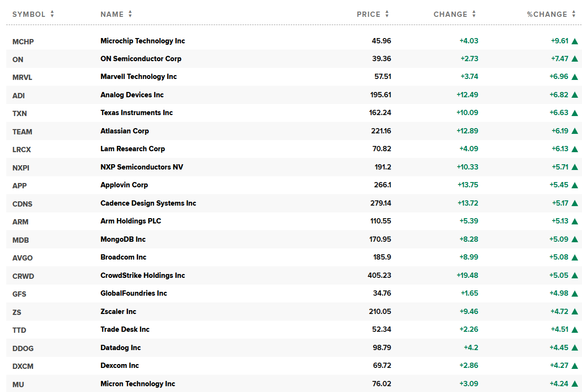582x392 pixels.
Task: Click the price 279.14 for Cadence
Action: [380, 203]
